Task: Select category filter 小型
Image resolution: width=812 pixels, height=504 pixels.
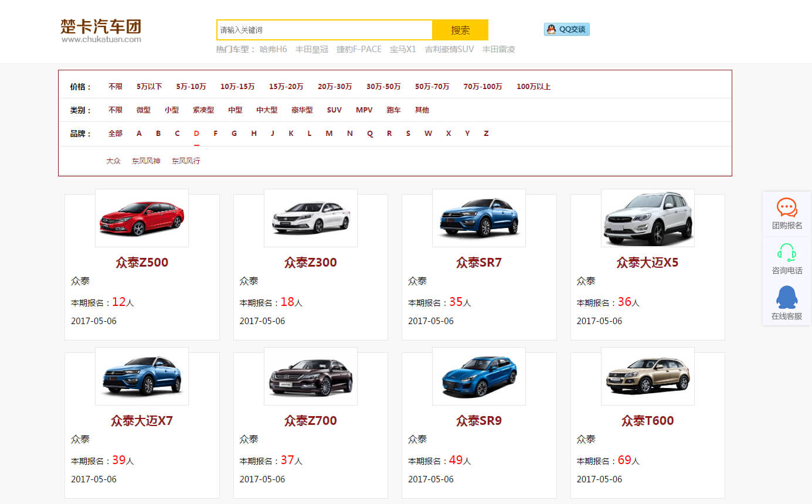Action: 172,110
